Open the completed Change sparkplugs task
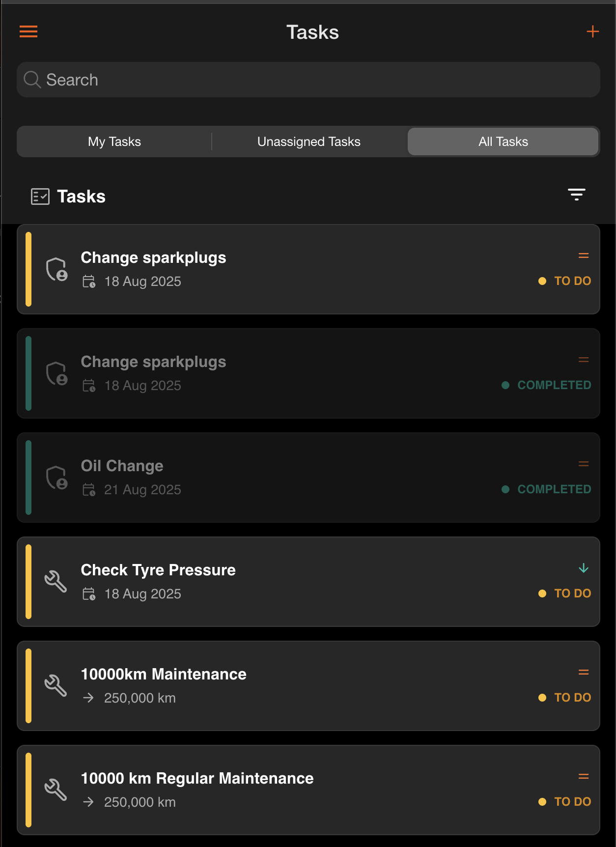616x847 pixels. tap(308, 373)
